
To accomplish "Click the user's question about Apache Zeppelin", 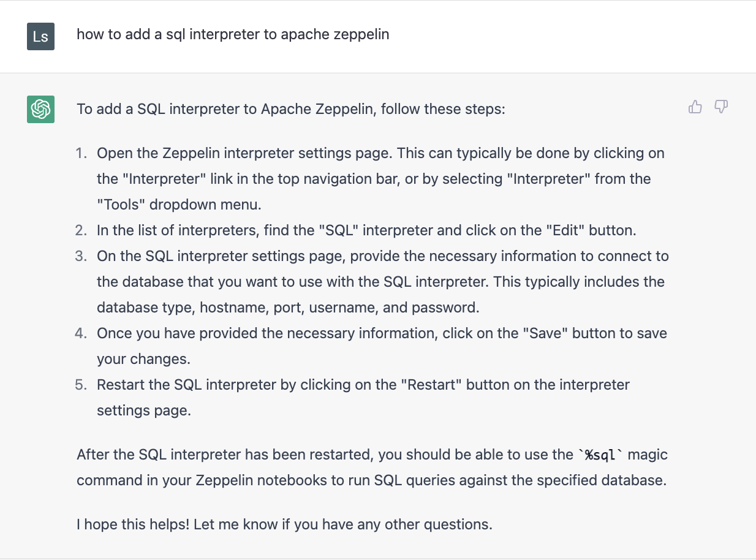I will 233,34.
